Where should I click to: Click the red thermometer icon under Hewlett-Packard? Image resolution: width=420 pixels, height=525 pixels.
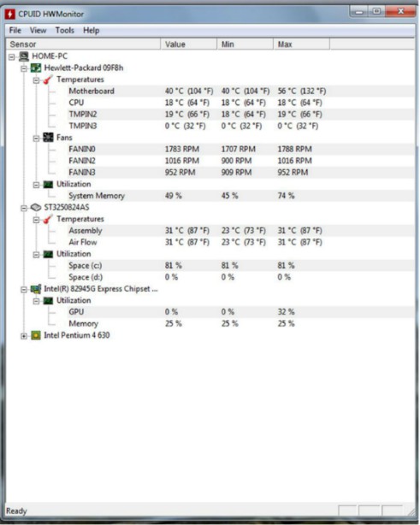click(48, 80)
